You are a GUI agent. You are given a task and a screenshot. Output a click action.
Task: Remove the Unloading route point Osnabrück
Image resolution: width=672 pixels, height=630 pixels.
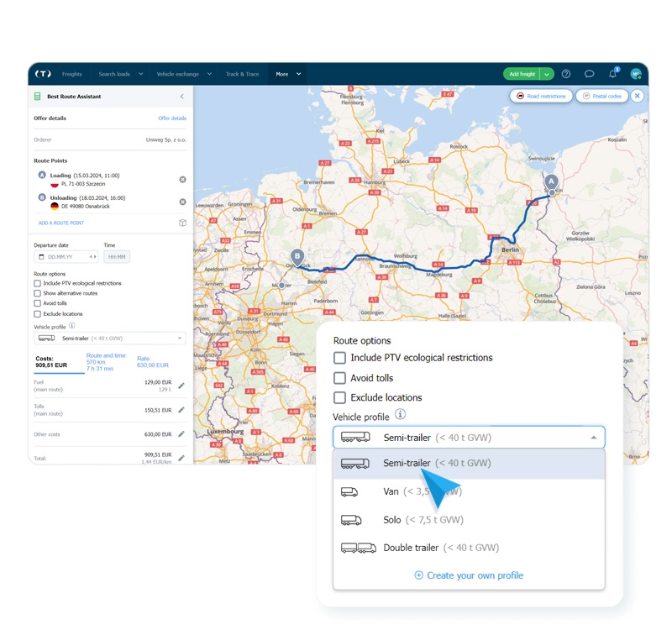coord(182,202)
